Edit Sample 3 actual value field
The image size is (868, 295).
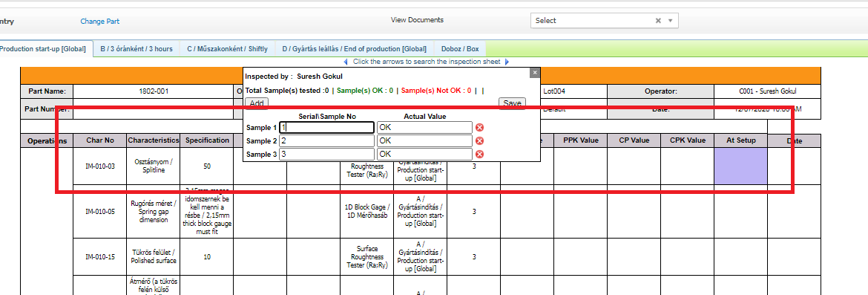[x=424, y=154]
